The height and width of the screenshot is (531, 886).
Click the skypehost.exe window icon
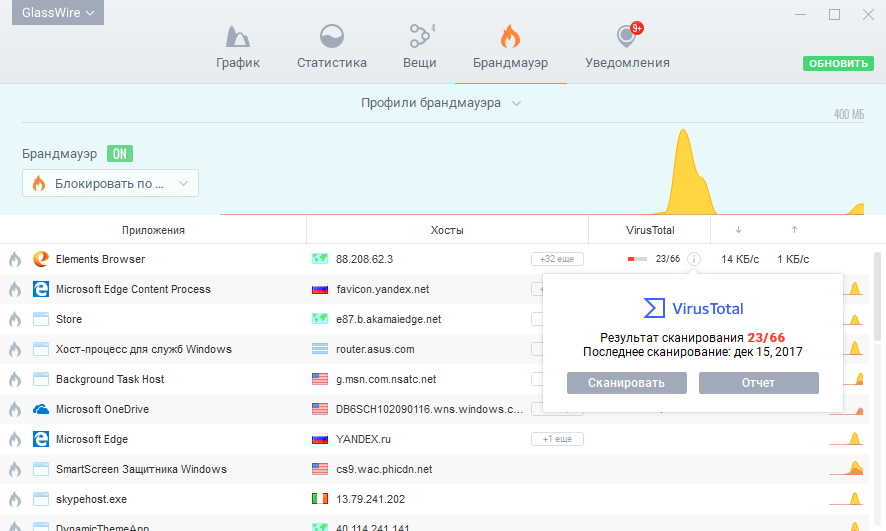(41, 499)
